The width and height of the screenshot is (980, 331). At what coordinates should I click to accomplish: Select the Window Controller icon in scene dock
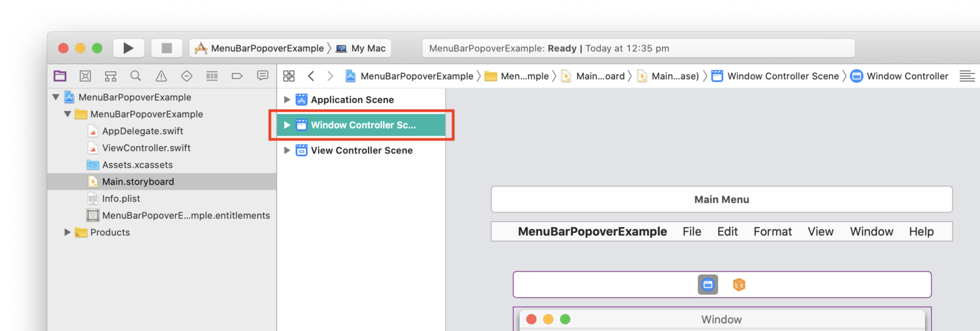[x=708, y=285]
